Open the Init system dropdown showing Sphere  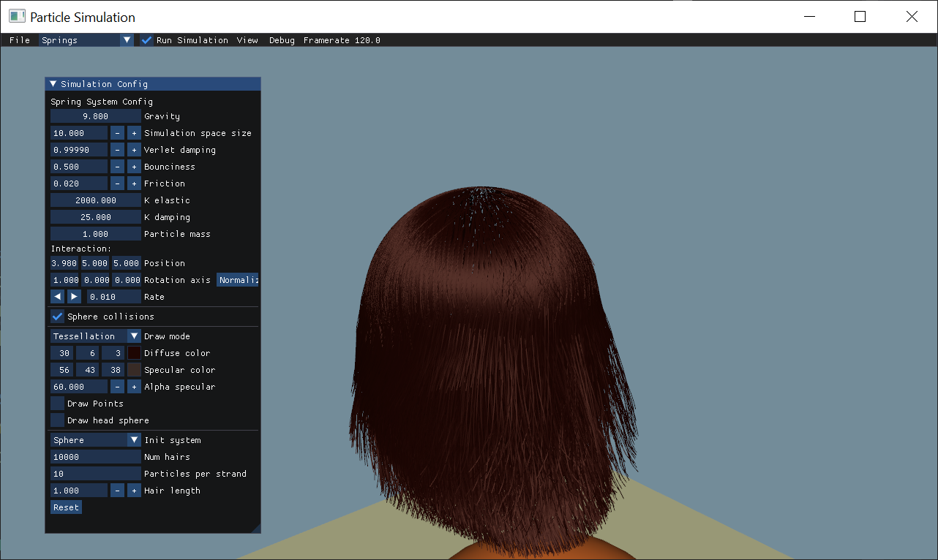(x=95, y=439)
